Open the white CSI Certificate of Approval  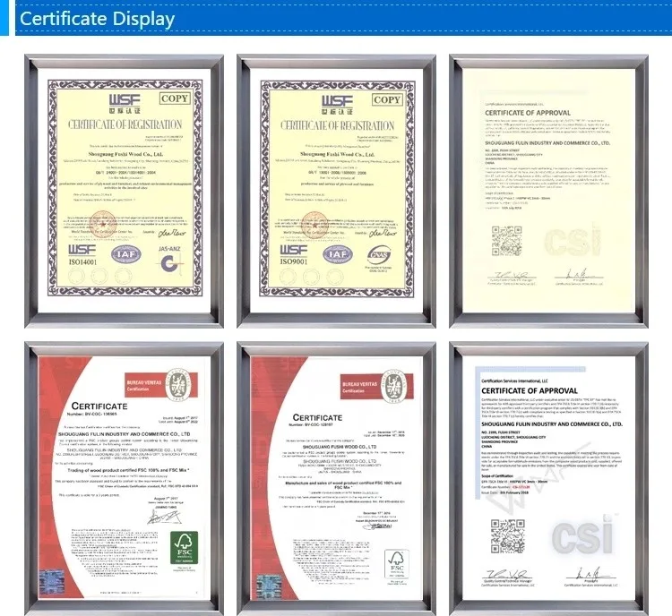click(548, 478)
